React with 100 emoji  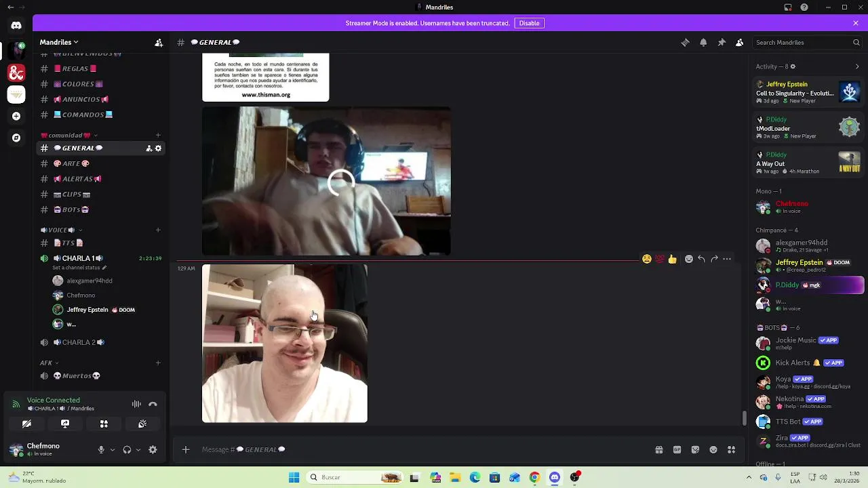coord(659,259)
